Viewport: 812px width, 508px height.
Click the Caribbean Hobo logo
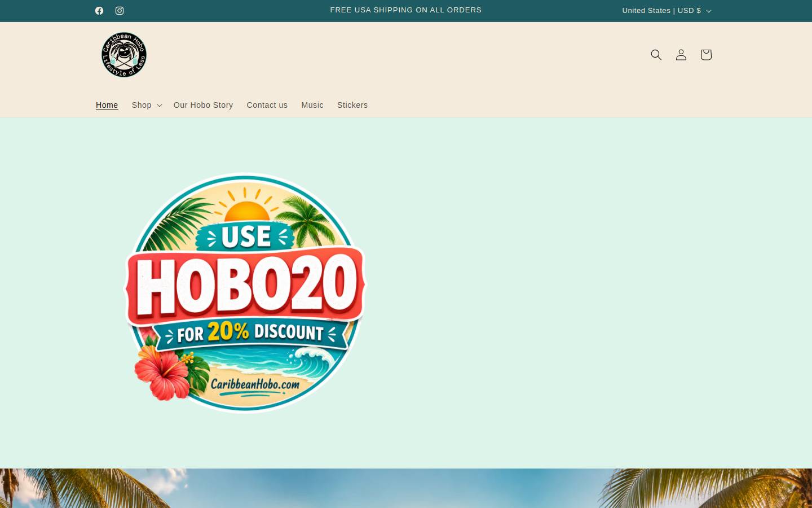coord(124,55)
